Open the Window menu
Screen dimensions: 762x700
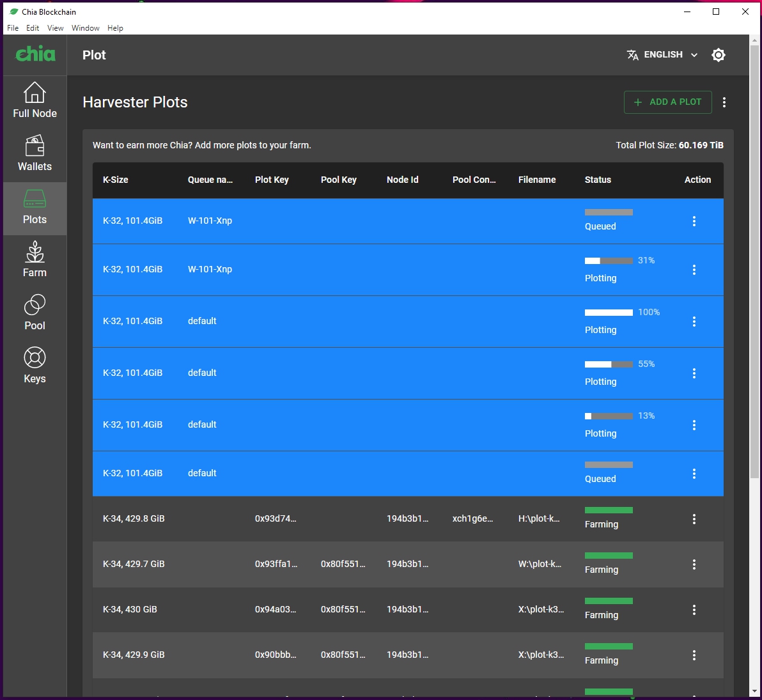click(86, 28)
